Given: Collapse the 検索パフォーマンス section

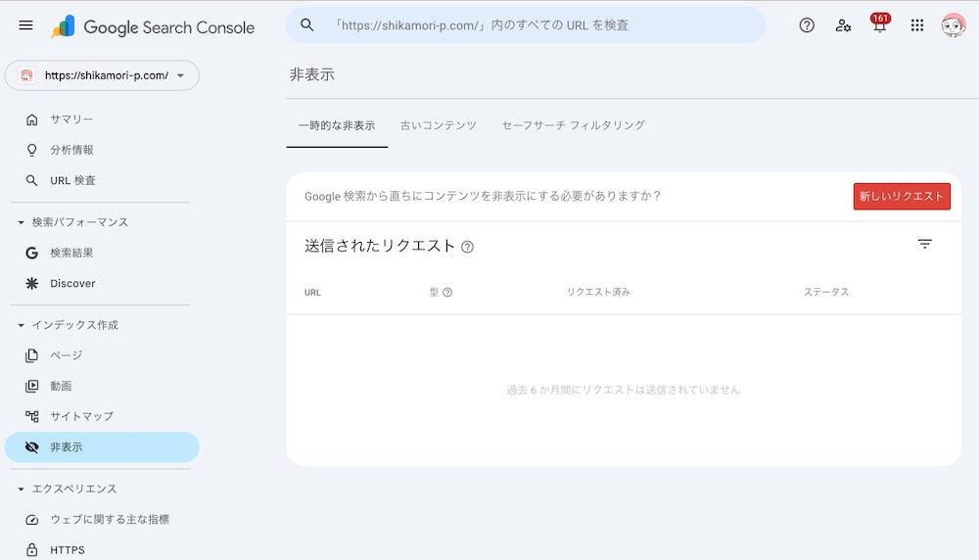Looking at the screenshot, I should click(22, 222).
